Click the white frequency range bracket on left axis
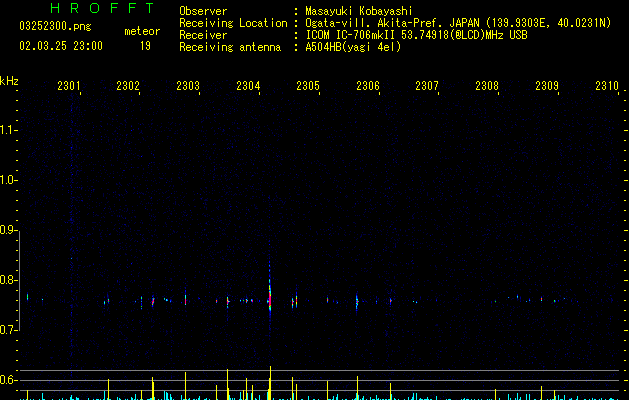This screenshot has width=629, height=400. point(19,281)
